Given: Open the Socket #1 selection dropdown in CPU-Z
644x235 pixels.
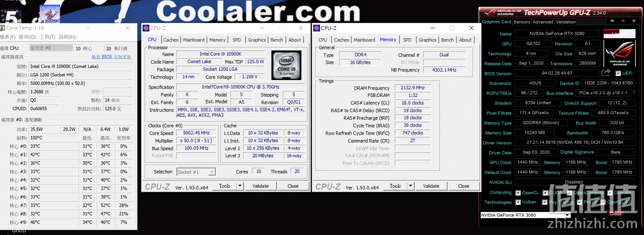Looking at the screenshot, I should 196,172.
